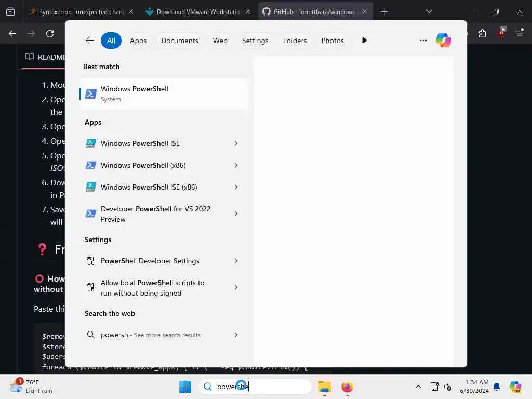Switch to the Apps search filter
532x399 pixels.
pyautogui.click(x=138, y=41)
